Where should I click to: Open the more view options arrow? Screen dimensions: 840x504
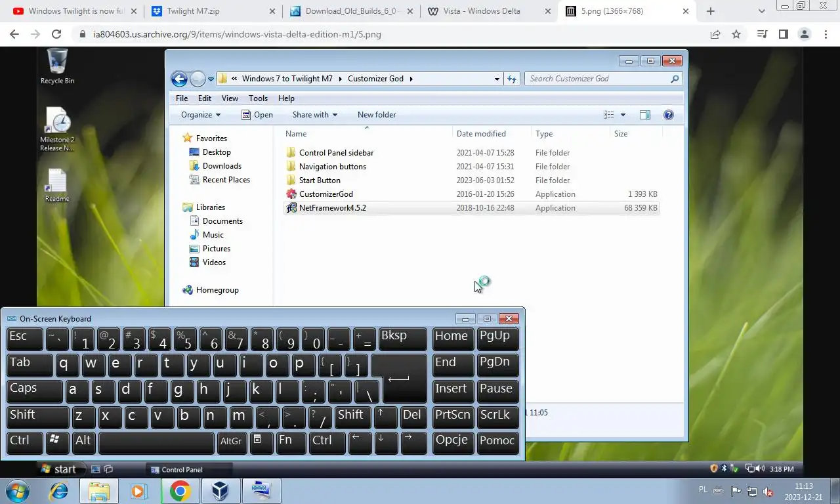coord(623,115)
